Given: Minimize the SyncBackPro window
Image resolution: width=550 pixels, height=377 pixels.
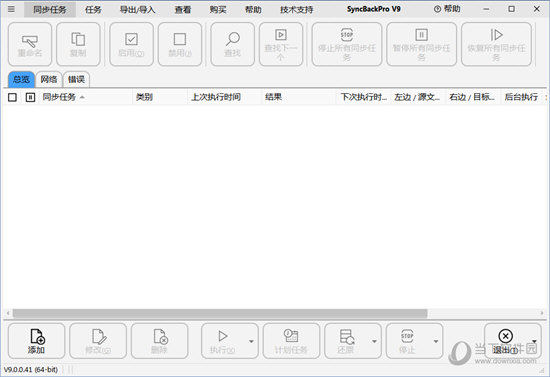Looking at the screenshot, I should 486,9.
